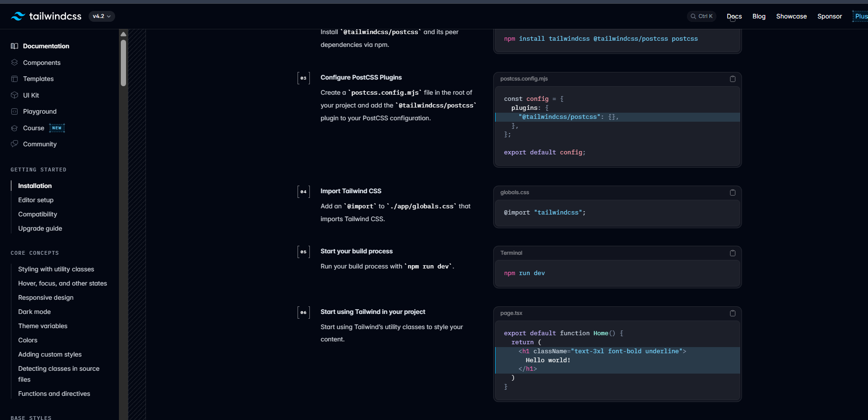The image size is (868, 420).
Task: Open the Plus link in the header
Action: 861,16
